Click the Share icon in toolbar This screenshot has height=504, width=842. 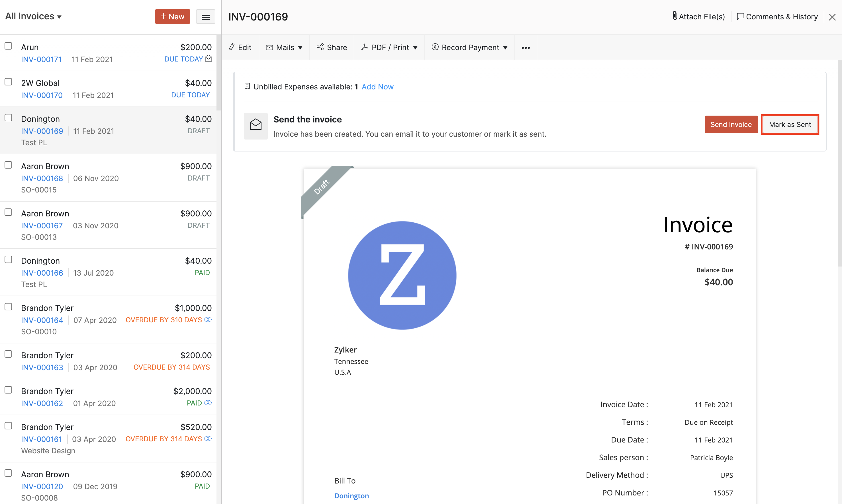click(x=320, y=47)
